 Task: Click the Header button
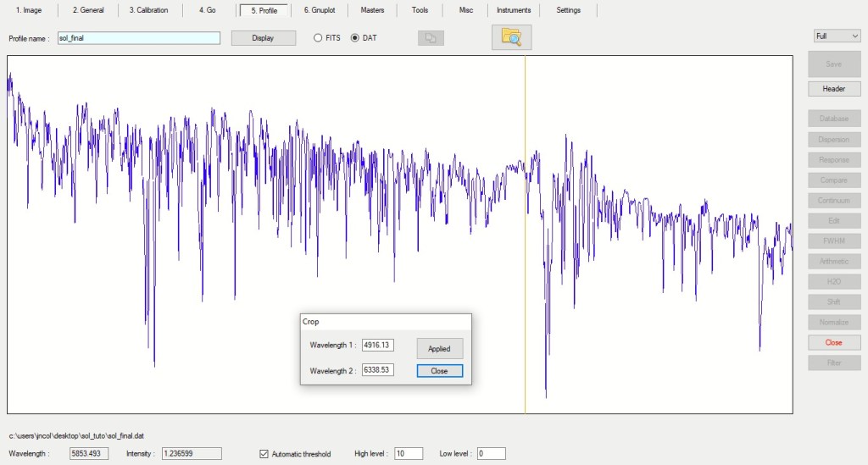coord(833,89)
